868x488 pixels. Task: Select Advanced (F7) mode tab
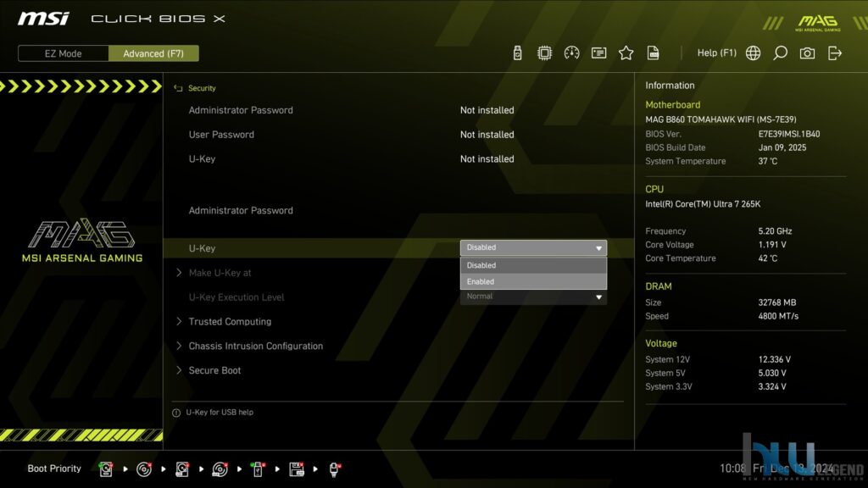click(x=153, y=53)
